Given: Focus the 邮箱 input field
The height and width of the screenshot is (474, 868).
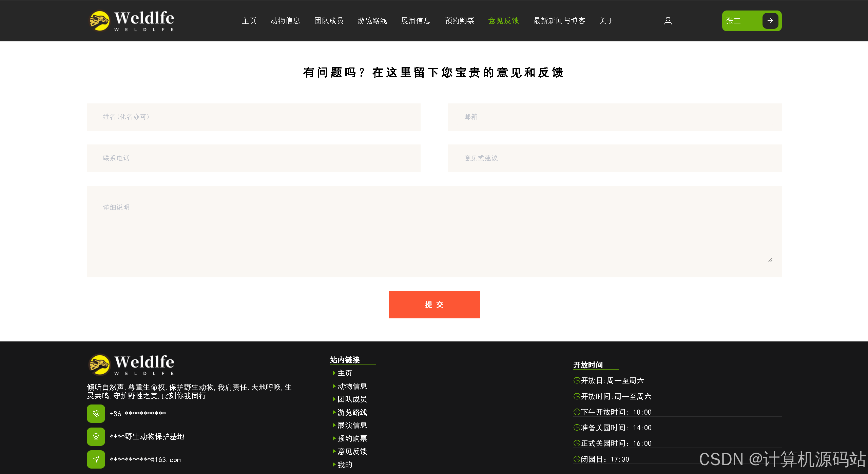Looking at the screenshot, I should coord(615,117).
